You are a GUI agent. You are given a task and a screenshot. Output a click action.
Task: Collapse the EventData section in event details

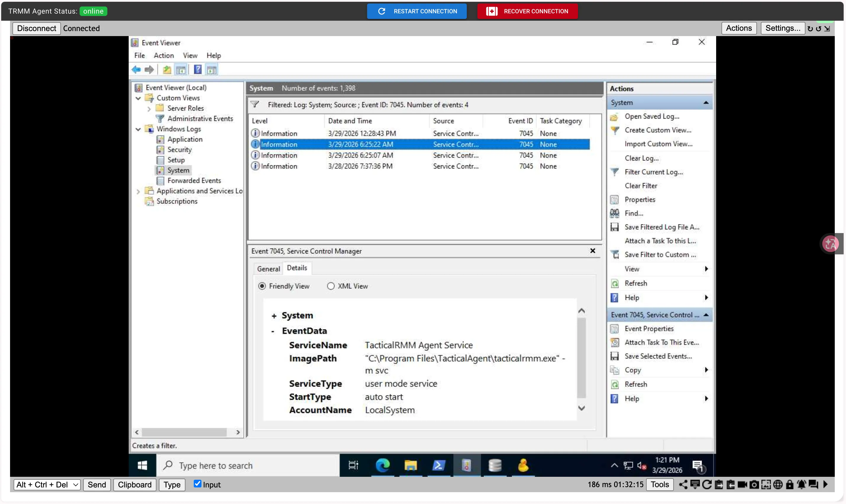(x=273, y=331)
